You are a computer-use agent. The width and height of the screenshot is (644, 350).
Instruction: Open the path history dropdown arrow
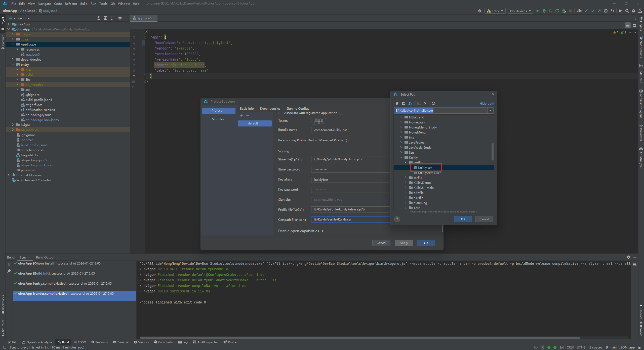click(x=490, y=111)
